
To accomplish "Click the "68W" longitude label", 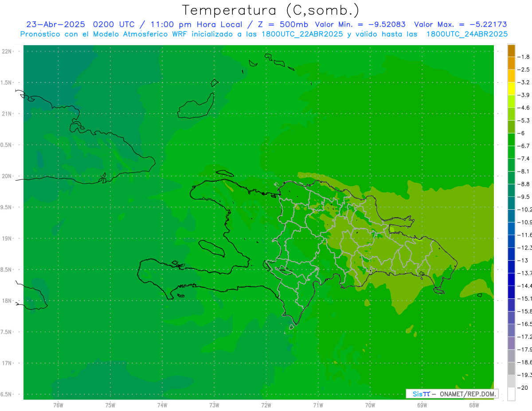I will [x=474, y=405].
